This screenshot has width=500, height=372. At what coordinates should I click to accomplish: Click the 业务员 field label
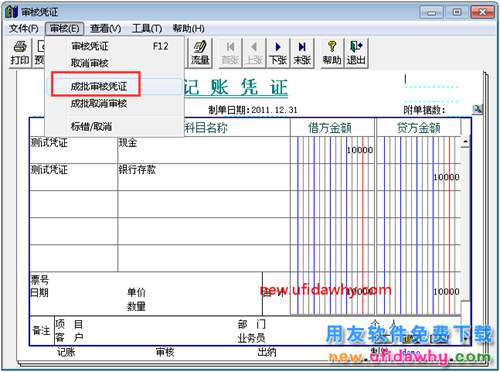(252, 338)
